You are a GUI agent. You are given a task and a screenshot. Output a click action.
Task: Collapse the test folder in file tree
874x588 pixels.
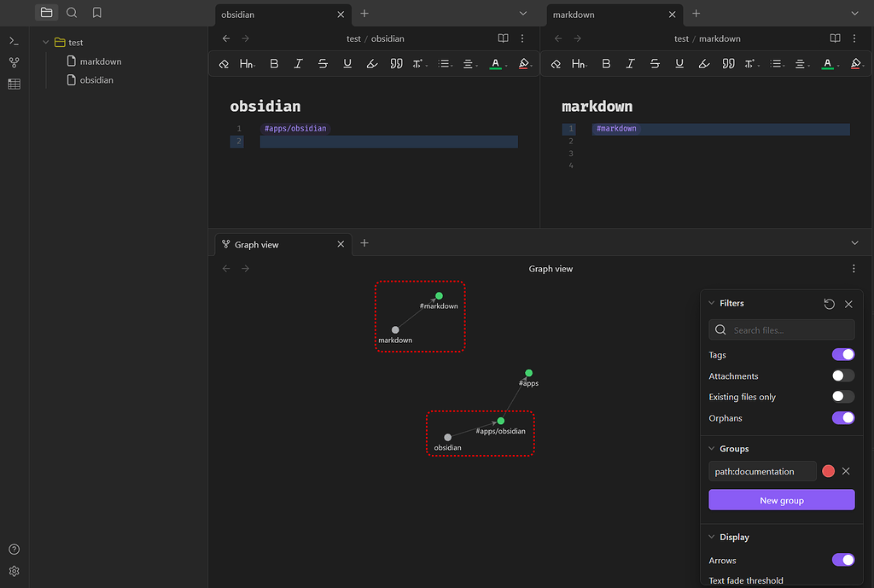pyautogui.click(x=46, y=43)
